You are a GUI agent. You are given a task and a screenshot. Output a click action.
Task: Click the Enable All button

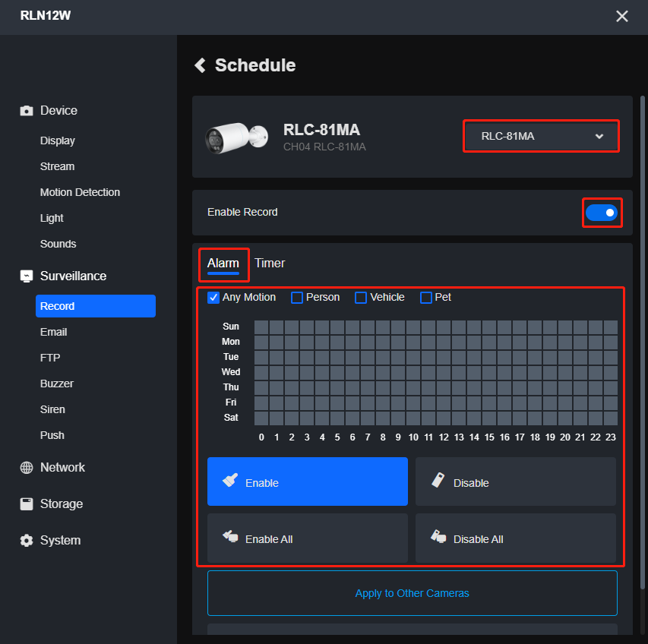(x=308, y=538)
